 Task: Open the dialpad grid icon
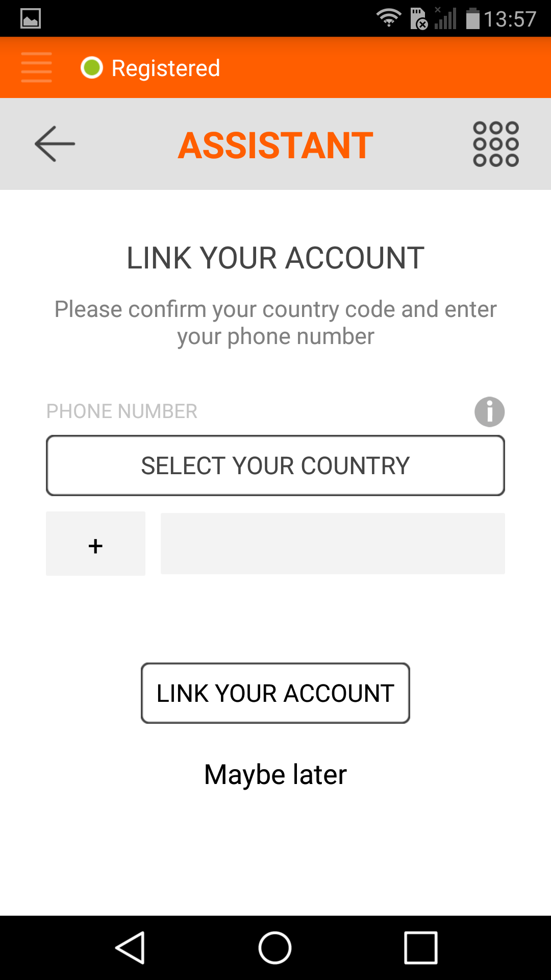pyautogui.click(x=495, y=144)
